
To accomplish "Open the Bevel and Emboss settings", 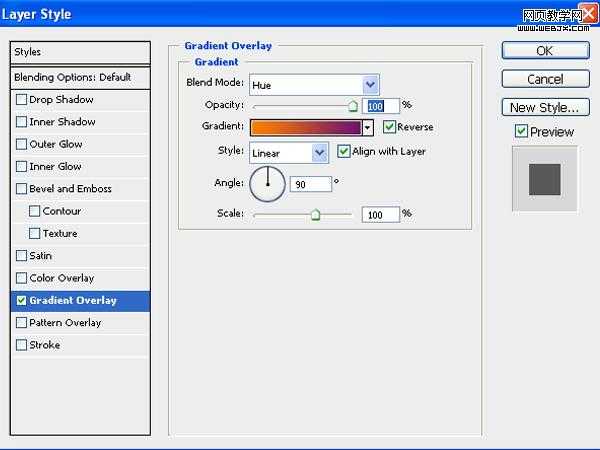I will 70,189.
